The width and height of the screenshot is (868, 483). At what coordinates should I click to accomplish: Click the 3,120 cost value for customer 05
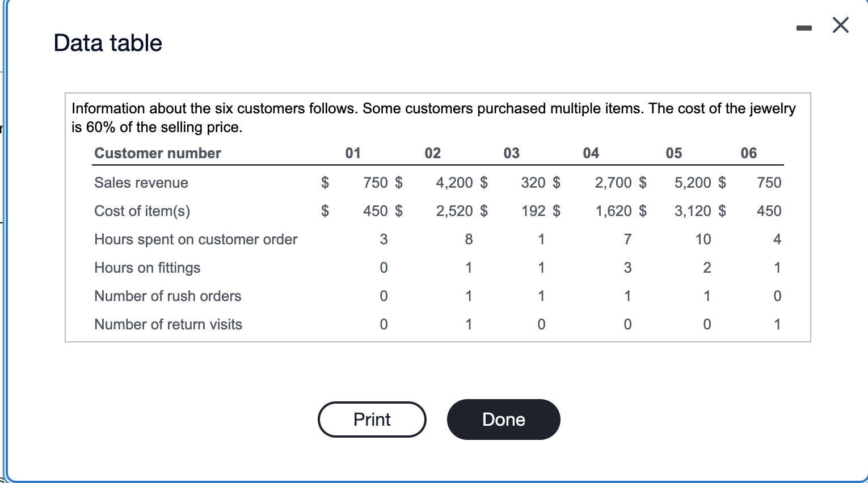coord(693,211)
